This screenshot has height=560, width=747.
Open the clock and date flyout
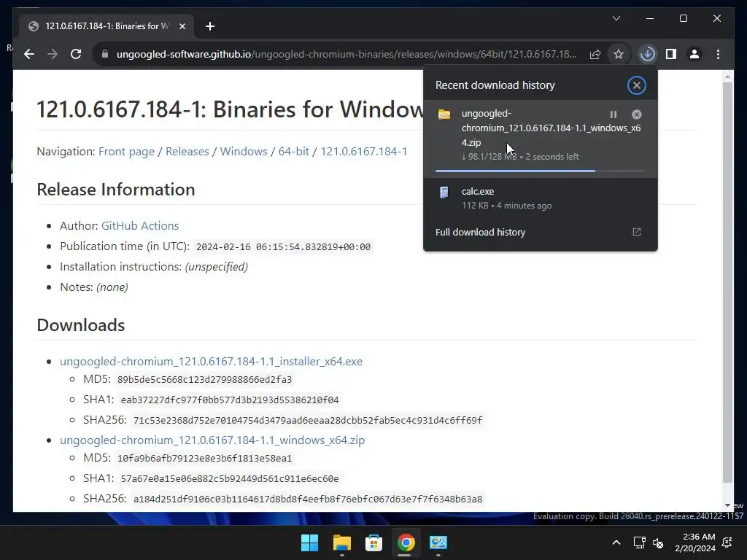click(x=695, y=542)
